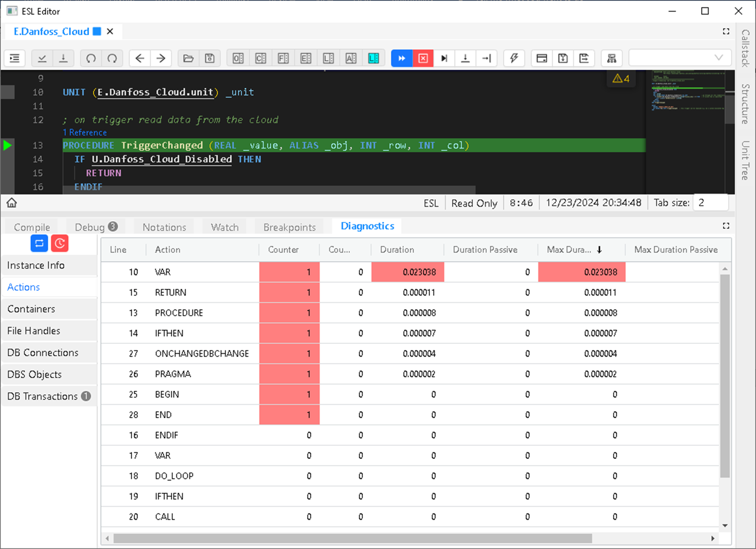The image size is (756, 549).
Task: Select Instance Info in diagnostics sidebar
Action: (x=49, y=265)
